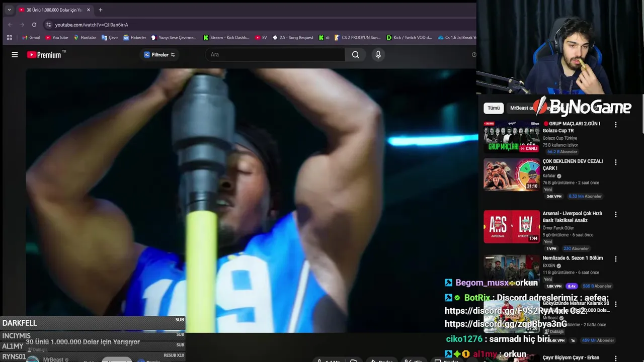Reload the page with the refresh icon

click(34, 25)
